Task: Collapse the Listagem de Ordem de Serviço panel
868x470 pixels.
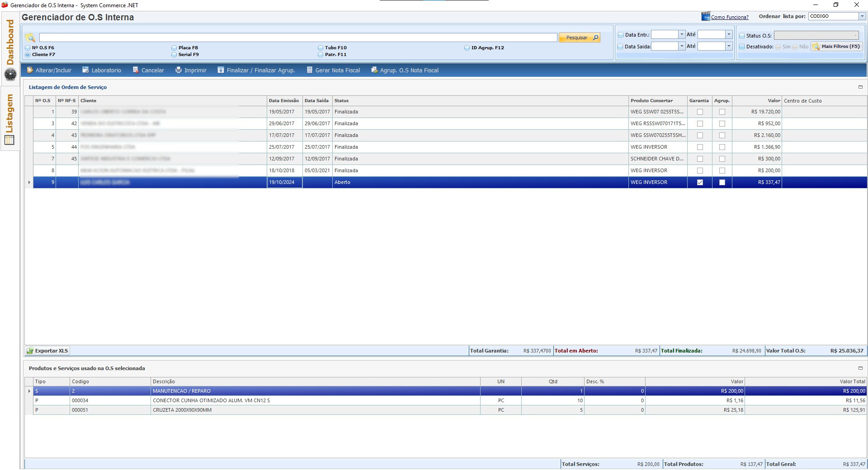Action: coord(860,87)
